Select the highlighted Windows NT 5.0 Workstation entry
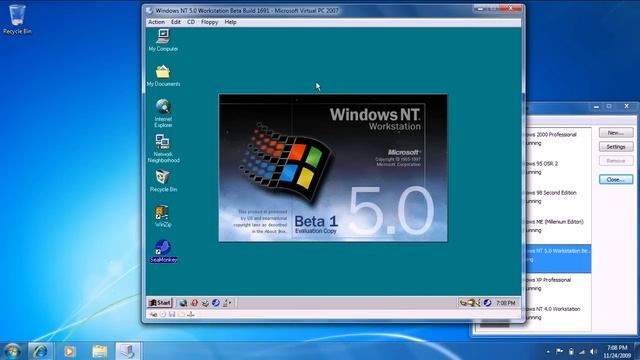640x360 pixels. point(558,258)
